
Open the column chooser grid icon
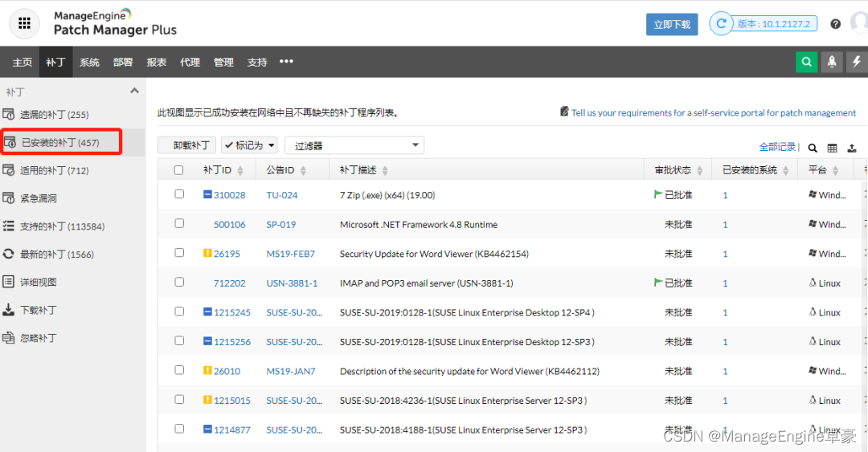click(832, 148)
